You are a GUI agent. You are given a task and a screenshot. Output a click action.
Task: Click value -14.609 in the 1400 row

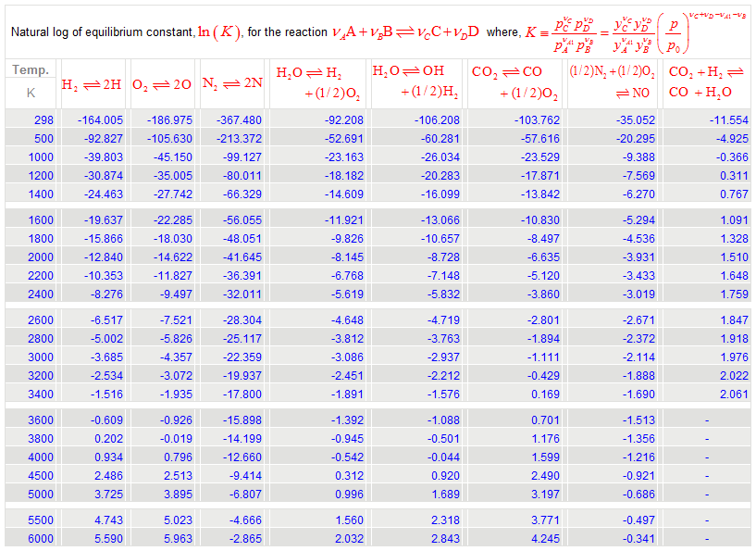344,194
